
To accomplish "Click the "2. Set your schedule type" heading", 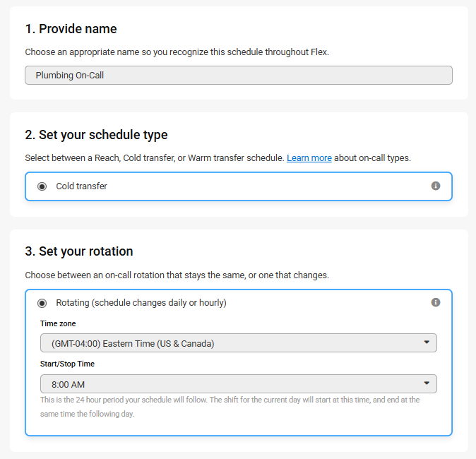I will (96, 135).
